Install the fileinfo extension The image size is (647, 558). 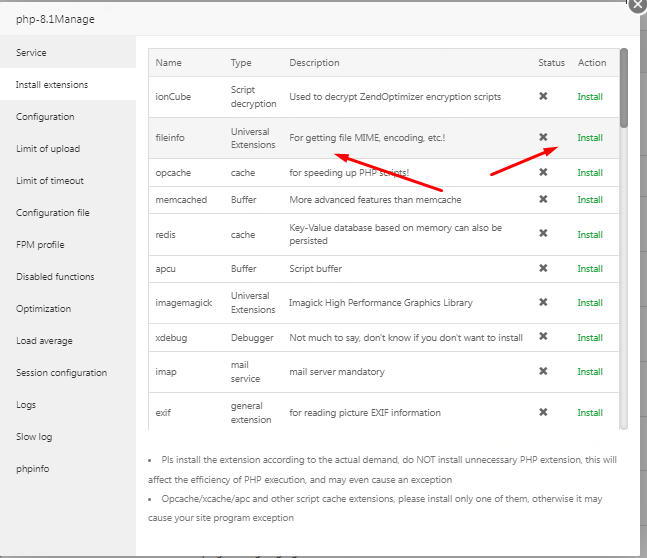(x=590, y=138)
